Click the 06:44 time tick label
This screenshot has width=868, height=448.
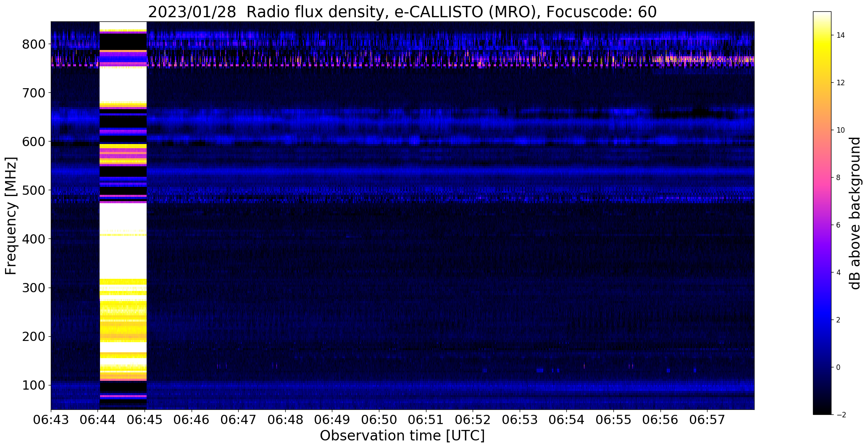(98, 420)
